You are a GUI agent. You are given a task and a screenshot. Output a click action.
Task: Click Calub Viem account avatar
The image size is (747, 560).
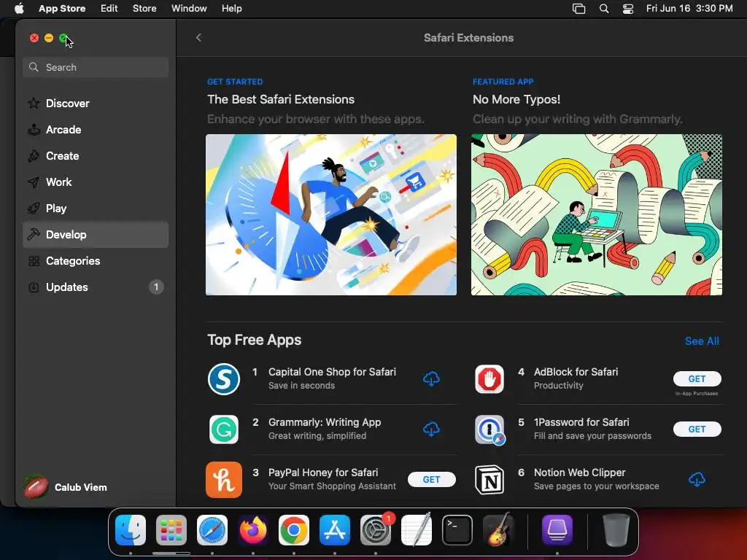[x=36, y=487]
